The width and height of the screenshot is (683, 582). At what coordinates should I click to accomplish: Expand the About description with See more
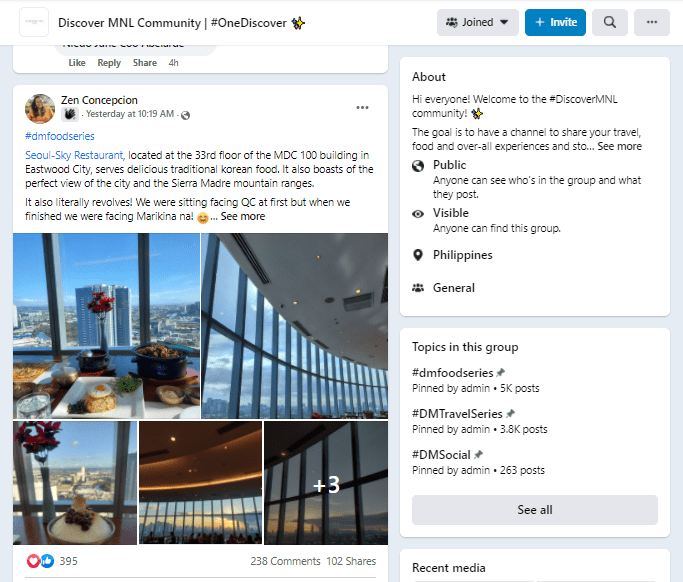pos(619,146)
